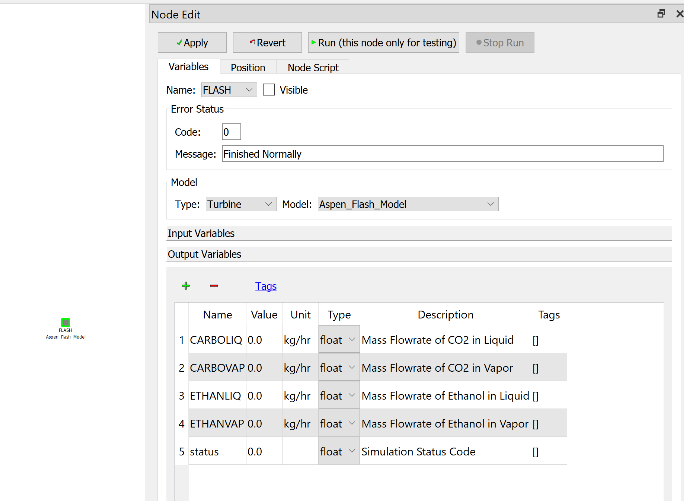This screenshot has width=684, height=501.
Task: Open the Model dropdown Aspen_Flash_Model
Action: point(408,204)
